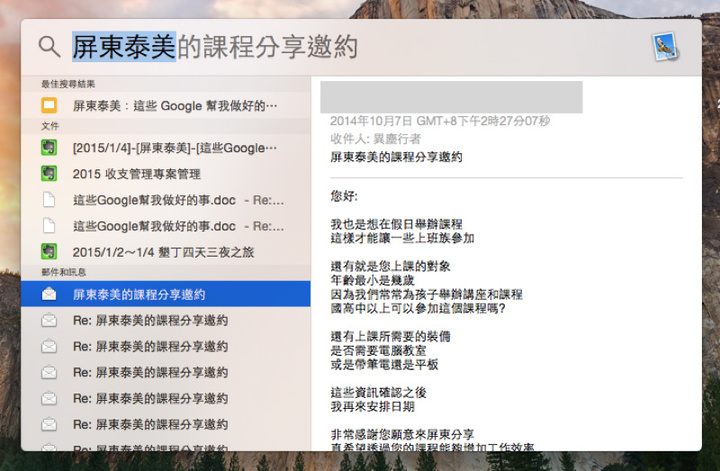Click the Spotlight magnifying glass icon

pyautogui.click(x=49, y=47)
